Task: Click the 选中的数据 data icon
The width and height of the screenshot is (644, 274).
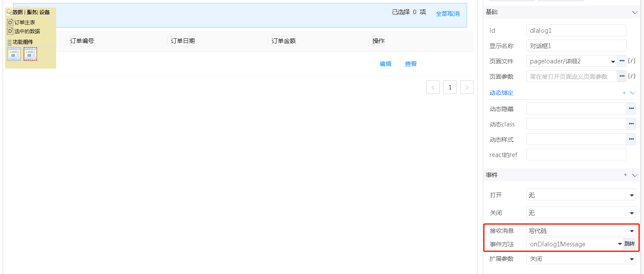Action: [x=10, y=31]
